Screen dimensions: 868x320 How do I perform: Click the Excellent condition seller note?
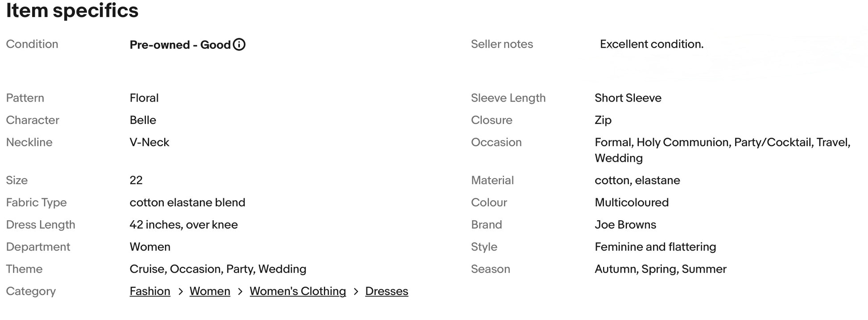(651, 44)
